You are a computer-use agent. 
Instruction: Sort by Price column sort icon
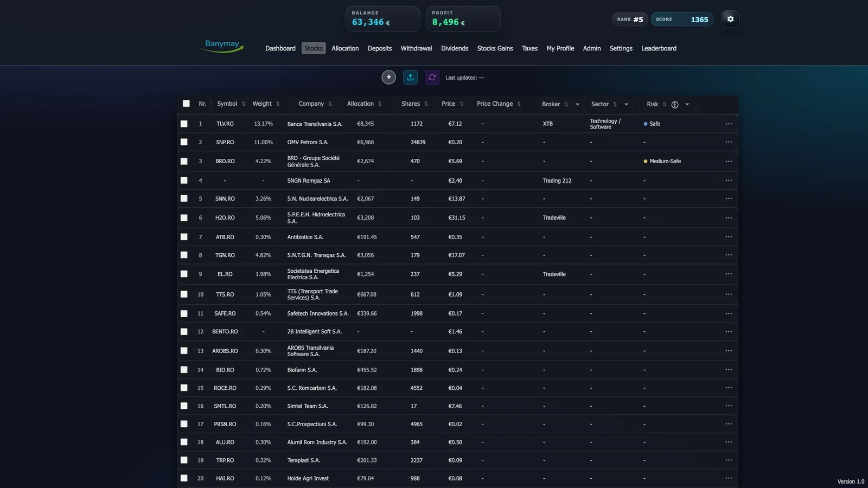461,104
